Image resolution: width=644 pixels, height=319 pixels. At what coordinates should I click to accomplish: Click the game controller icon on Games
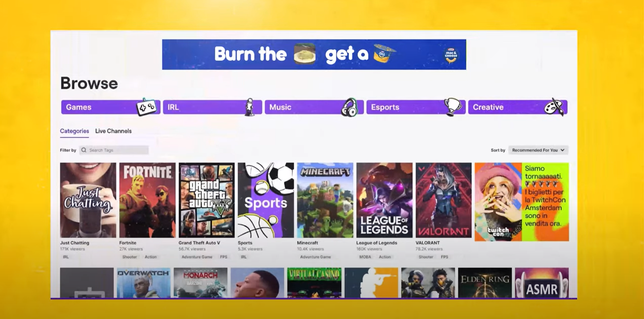[x=147, y=107]
